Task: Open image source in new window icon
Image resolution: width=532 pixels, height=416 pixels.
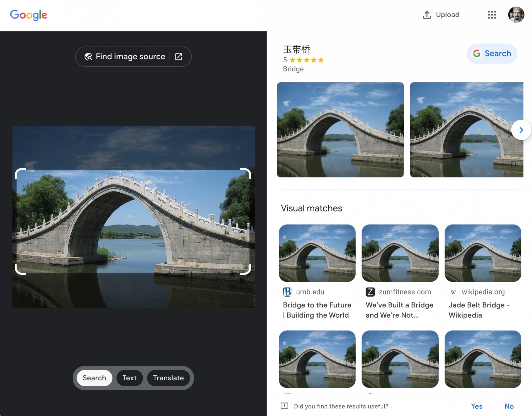Action: click(178, 56)
